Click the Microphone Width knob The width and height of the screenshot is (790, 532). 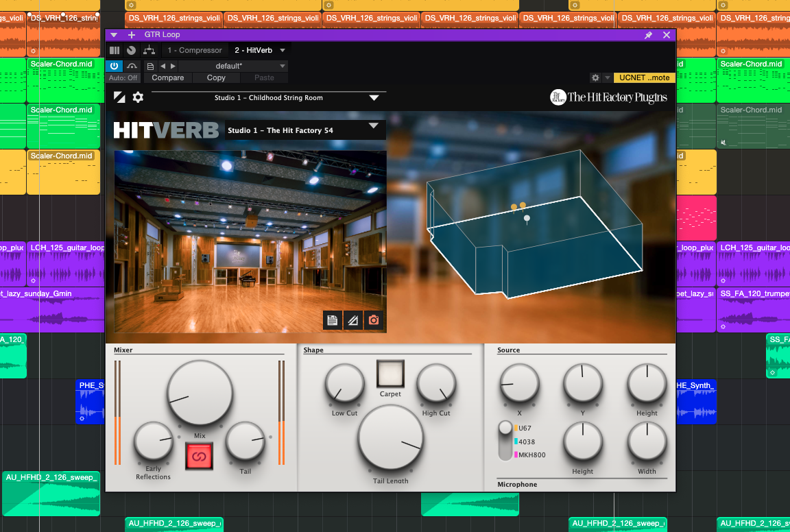(647, 442)
